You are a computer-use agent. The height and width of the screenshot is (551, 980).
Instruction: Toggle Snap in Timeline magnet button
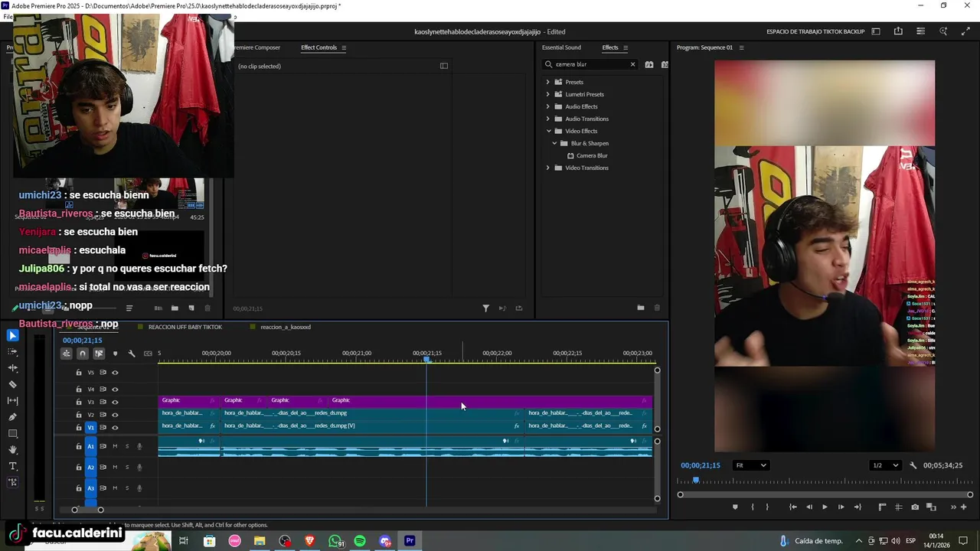click(x=83, y=354)
